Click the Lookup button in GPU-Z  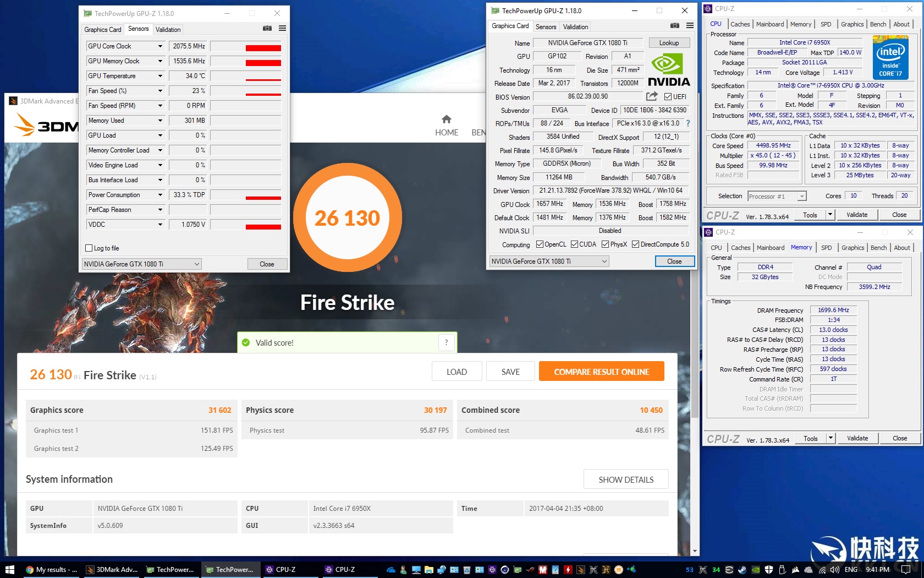pos(669,43)
